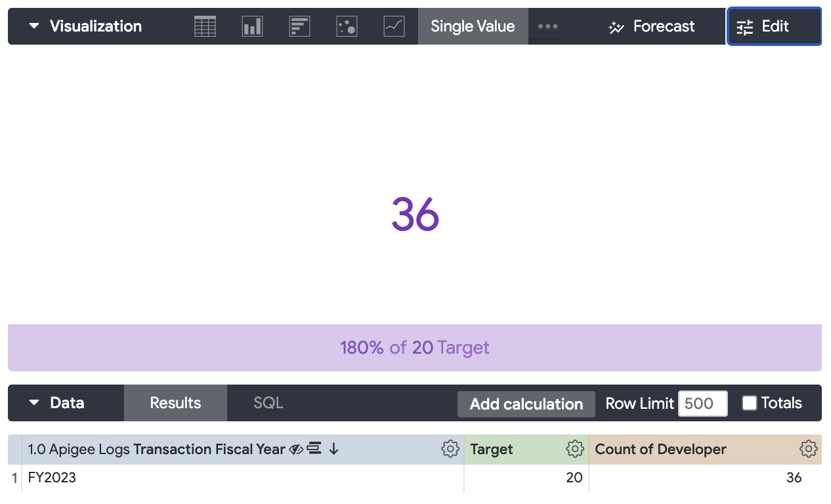Select the Results tab
The image size is (831, 504).
175,402
